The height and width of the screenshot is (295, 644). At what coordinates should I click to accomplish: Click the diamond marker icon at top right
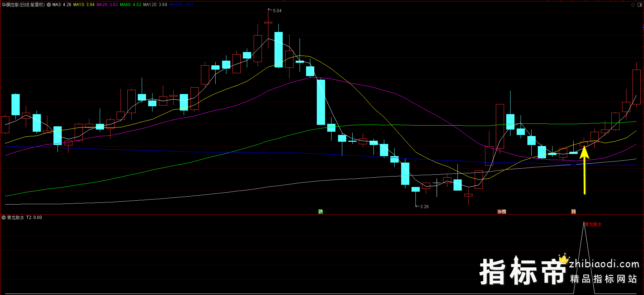(633, 5)
